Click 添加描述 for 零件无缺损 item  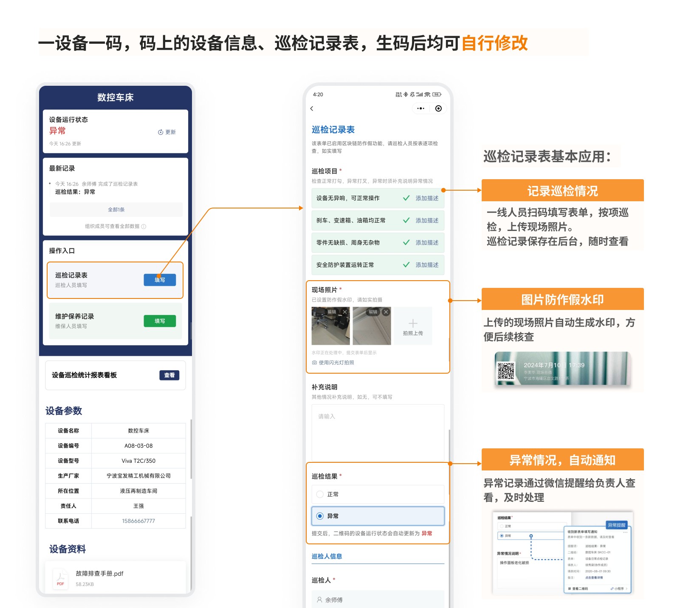coord(427,242)
